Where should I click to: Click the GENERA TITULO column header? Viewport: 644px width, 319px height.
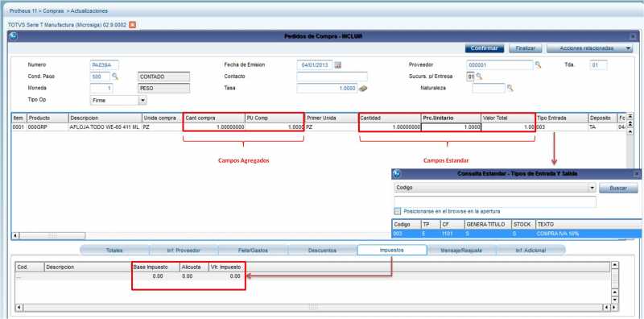coord(488,225)
